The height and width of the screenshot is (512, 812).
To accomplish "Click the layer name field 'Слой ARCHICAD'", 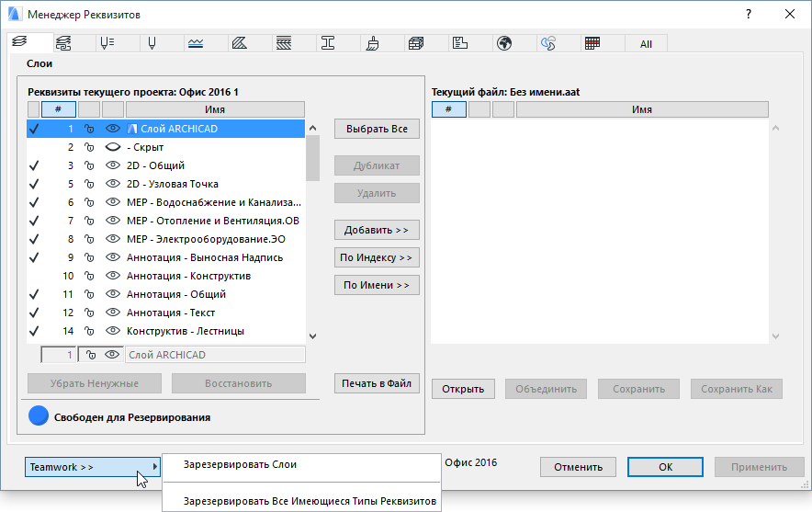I will click(x=215, y=355).
